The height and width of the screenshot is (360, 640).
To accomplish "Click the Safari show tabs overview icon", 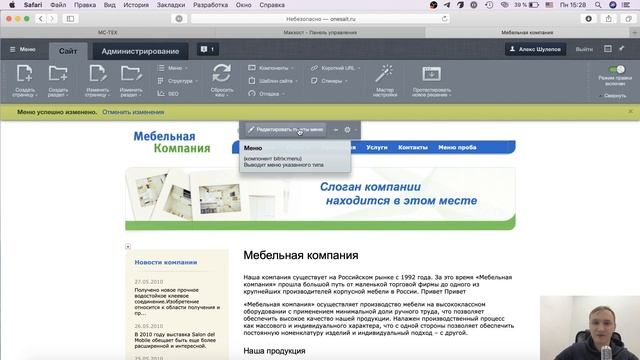I will coord(628,18).
